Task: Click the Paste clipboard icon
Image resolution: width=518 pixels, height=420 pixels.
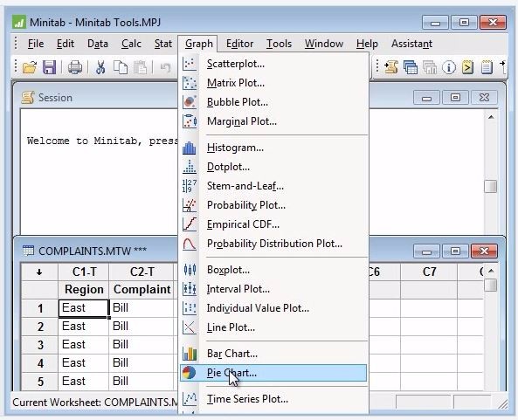Action: 140,67
